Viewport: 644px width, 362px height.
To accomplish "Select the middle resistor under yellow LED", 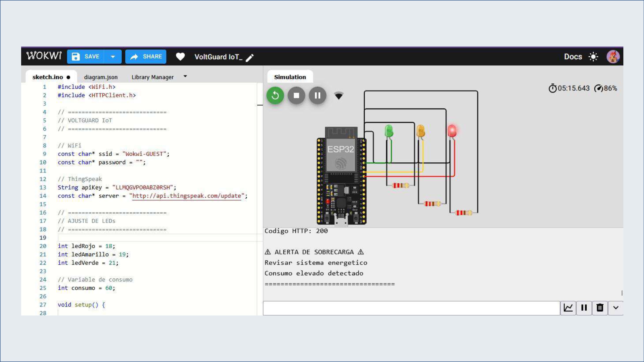I will coord(432,204).
